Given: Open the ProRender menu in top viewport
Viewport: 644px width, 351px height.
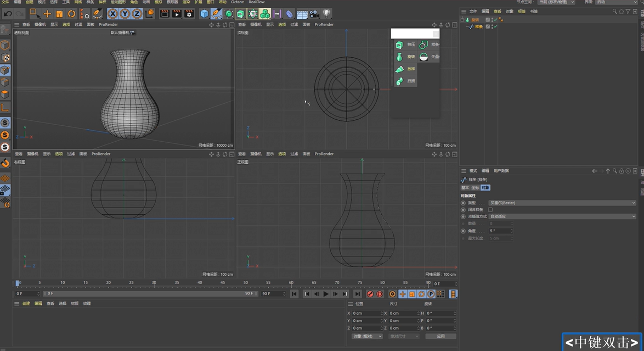Looking at the screenshot, I should pos(324,24).
